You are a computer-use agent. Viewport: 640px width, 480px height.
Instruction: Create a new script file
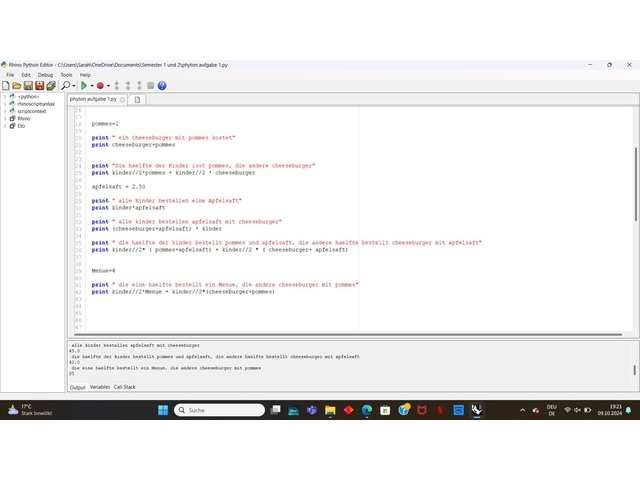point(6,86)
